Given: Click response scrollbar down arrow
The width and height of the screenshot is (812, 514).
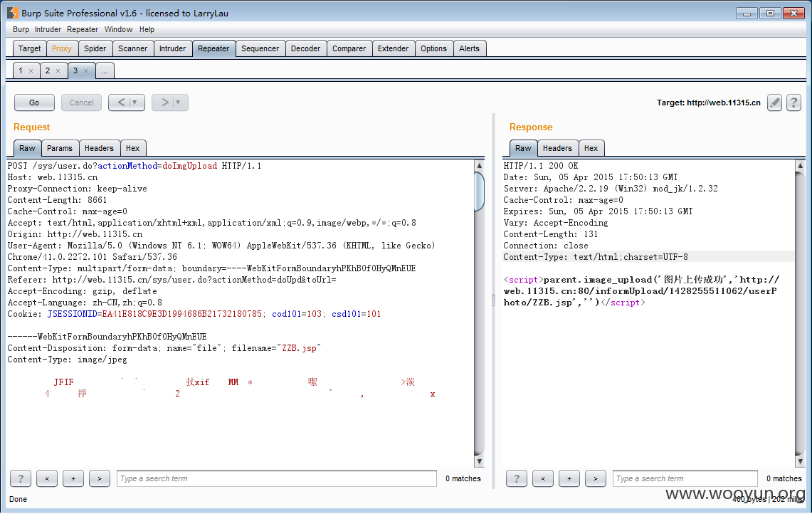Looking at the screenshot, I should pyautogui.click(x=800, y=461).
